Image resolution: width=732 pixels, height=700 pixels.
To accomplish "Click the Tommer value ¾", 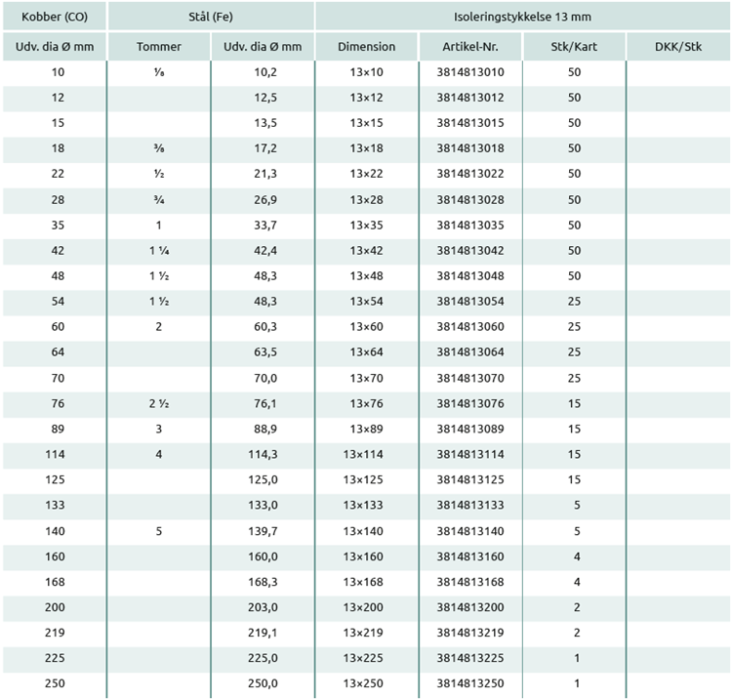I will (x=159, y=200).
